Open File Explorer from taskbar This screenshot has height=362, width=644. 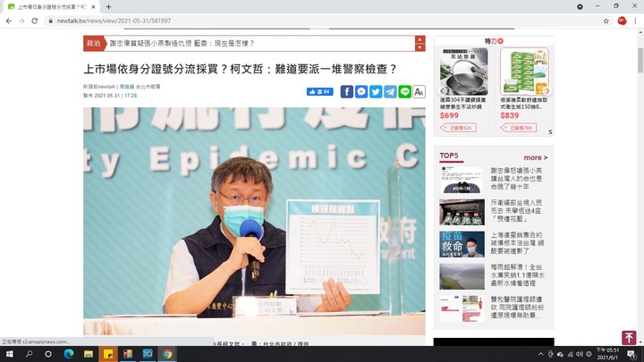[89, 354]
